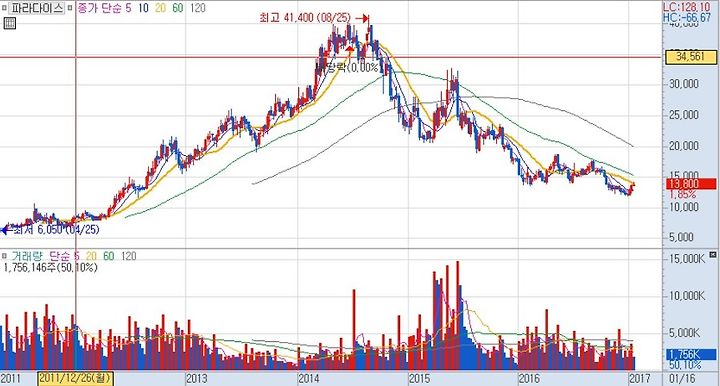
Task: Click the 2014 year label on time axis
Action: pyautogui.click(x=309, y=379)
